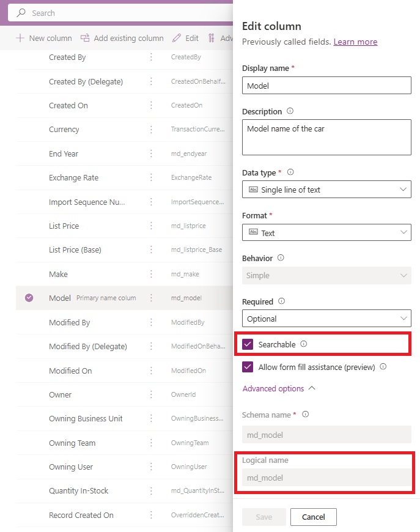Click the Cancel button
This screenshot has width=420, height=532.
point(314,517)
